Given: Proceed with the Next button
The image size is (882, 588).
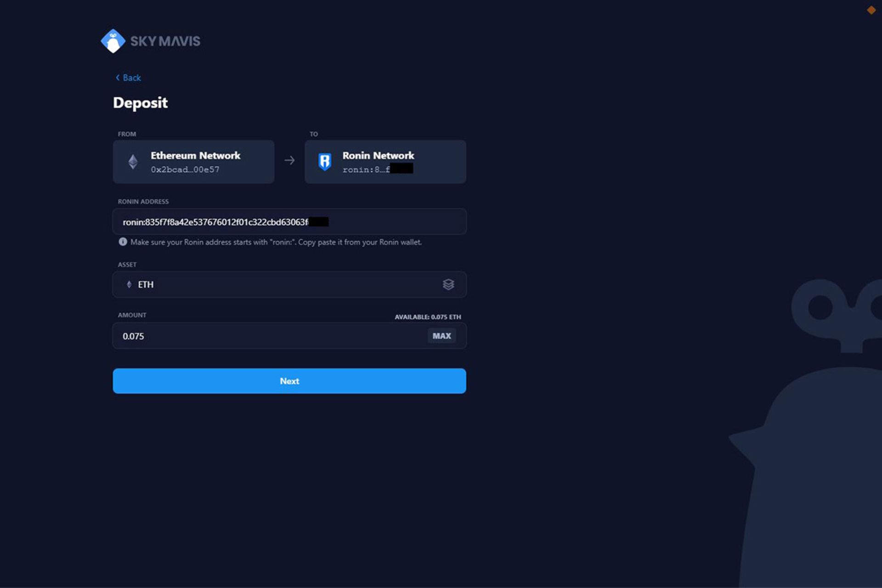Looking at the screenshot, I should pyautogui.click(x=289, y=381).
